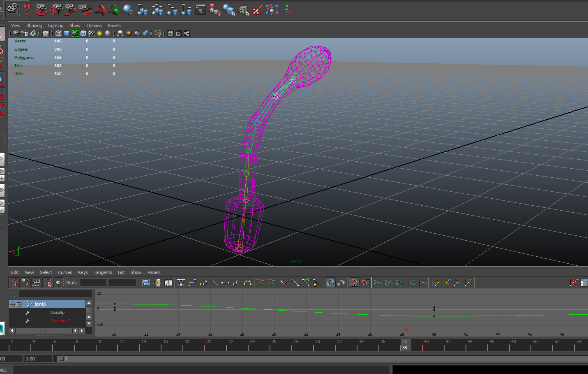Open the hypergraph node editor shelf icon
The height and width of the screenshot is (374, 588).
coord(201,9)
